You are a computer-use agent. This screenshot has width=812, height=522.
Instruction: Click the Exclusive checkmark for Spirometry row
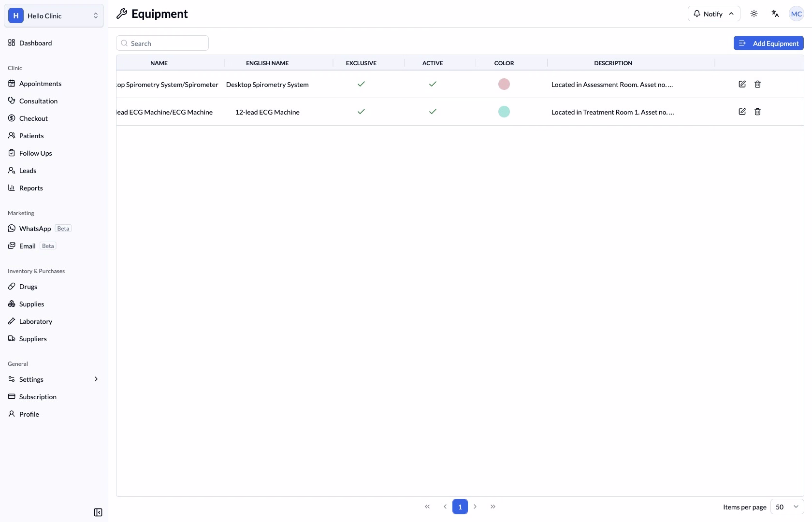tap(361, 84)
